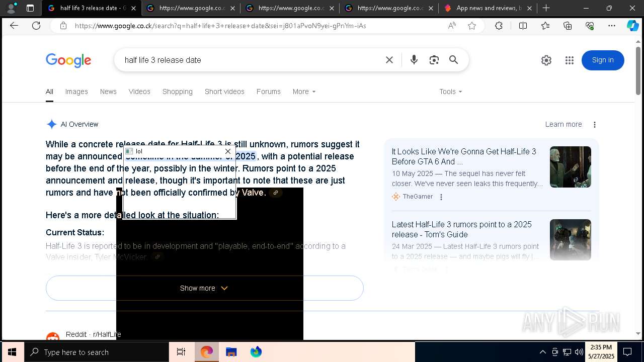
Task: Open the Copilot sidebar icon
Action: click(632, 26)
